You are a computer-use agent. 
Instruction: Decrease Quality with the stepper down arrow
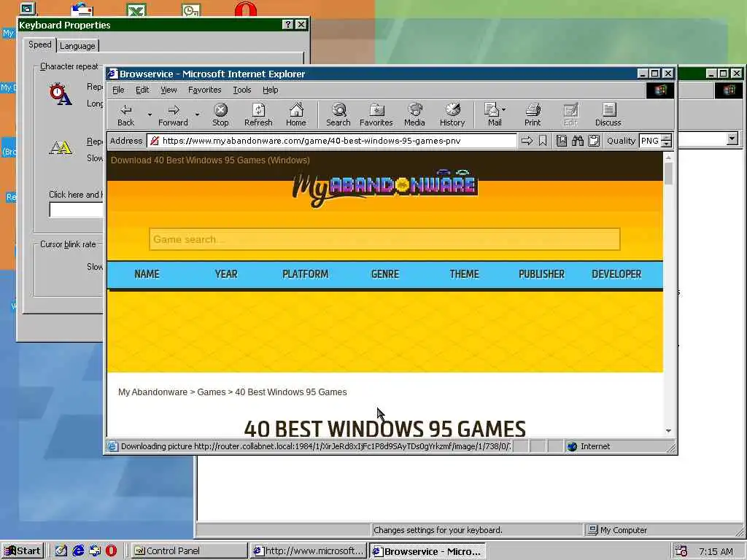tap(667, 144)
